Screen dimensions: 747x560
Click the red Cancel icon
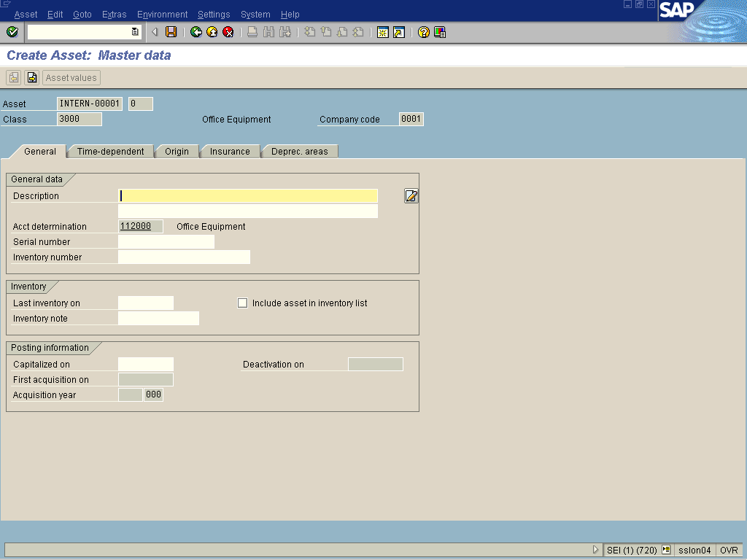[x=228, y=32]
